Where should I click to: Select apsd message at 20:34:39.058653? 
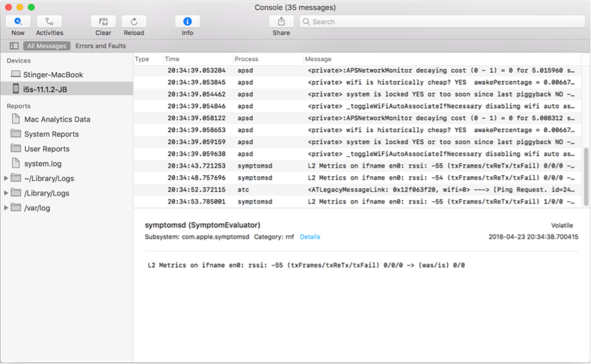[x=358, y=130]
